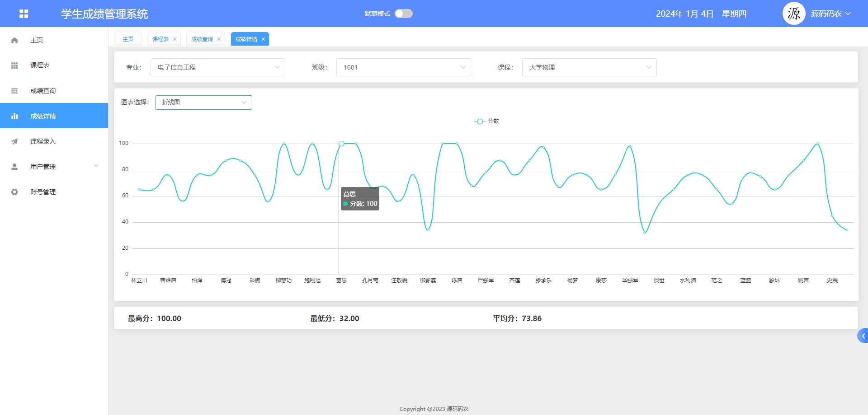Close the 成绩查询 tab
Image resolution: width=868 pixels, height=415 pixels.
(x=219, y=39)
